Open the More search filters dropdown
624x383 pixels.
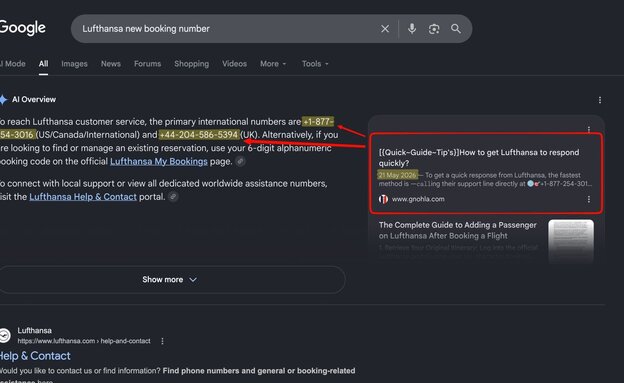pos(273,64)
